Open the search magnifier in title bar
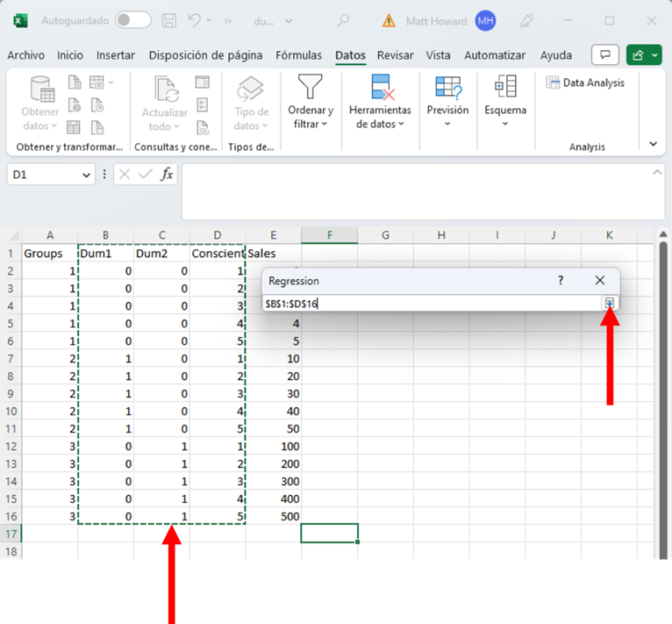Viewport: 672px width, 624px height. 344,20
